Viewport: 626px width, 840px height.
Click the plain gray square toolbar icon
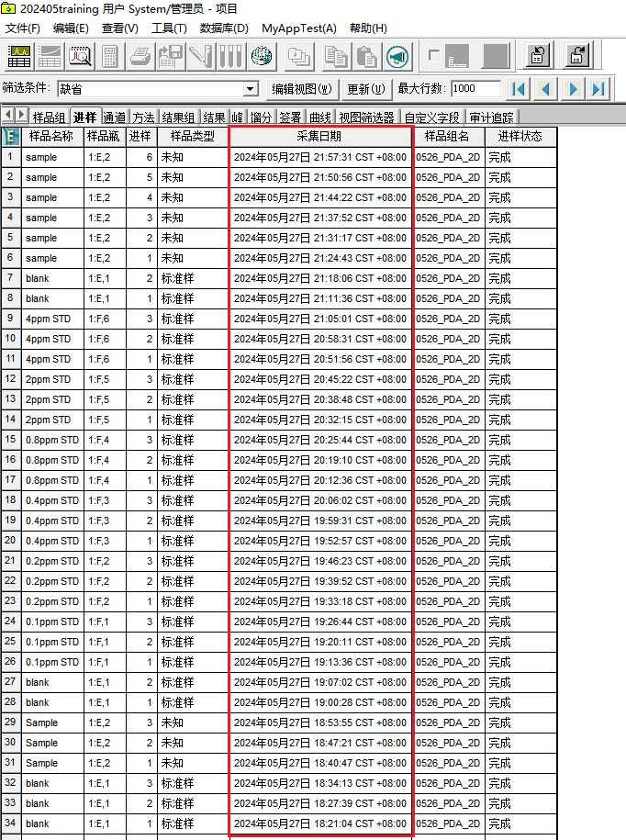coord(496,56)
